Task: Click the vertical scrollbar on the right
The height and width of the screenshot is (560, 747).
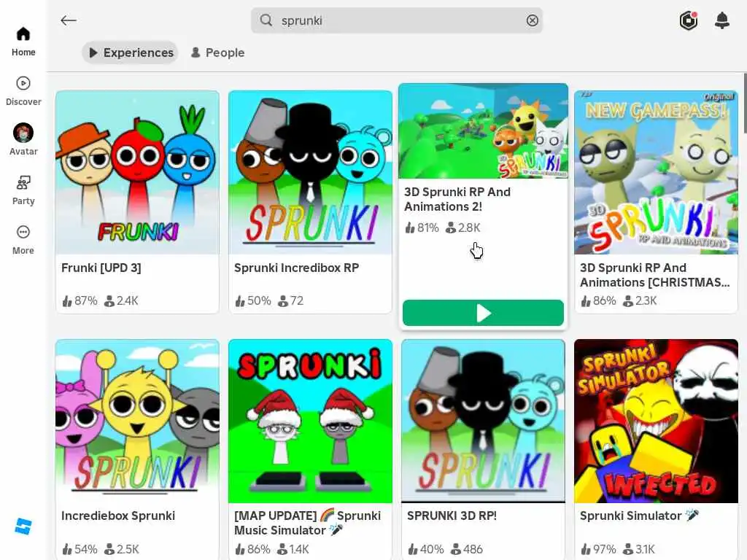Action: coord(744,104)
